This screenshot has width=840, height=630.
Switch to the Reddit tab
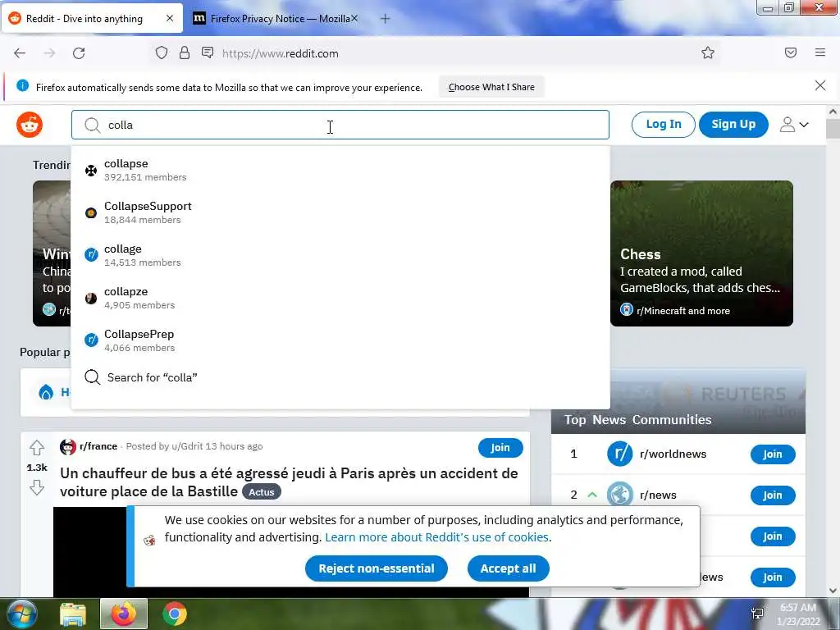[92, 19]
